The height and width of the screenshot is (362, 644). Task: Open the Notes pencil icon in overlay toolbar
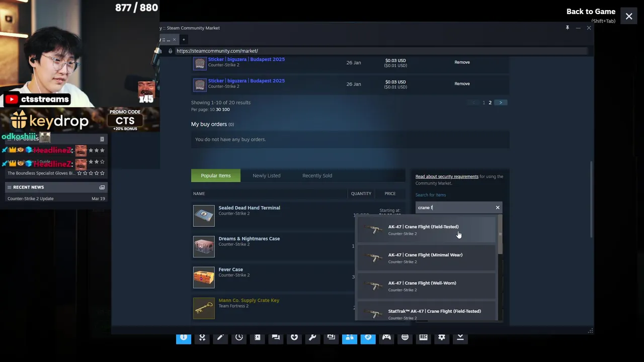(220, 337)
